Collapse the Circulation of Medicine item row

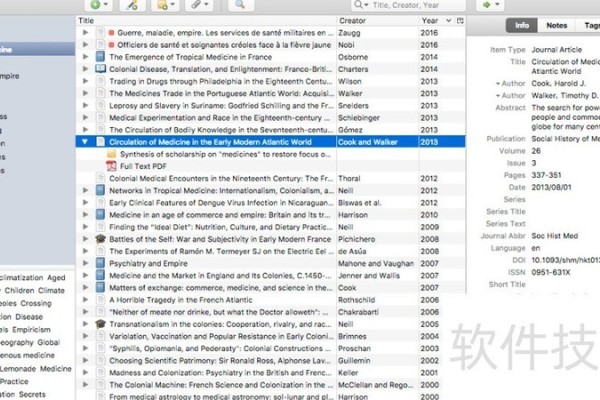tap(85, 142)
